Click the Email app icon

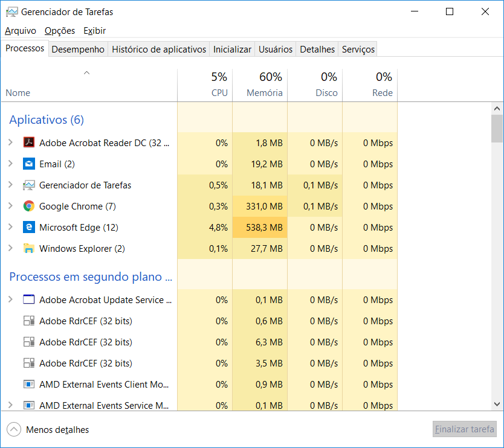[x=29, y=164]
